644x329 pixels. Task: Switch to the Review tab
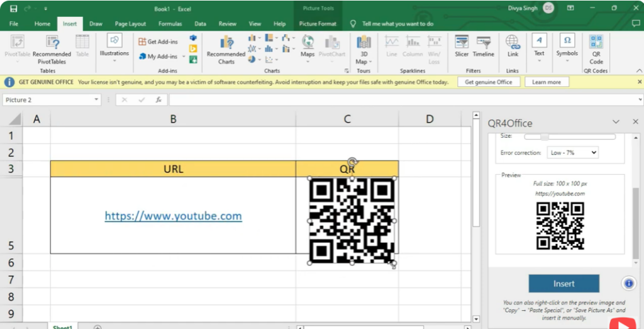click(x=228, y=24)
